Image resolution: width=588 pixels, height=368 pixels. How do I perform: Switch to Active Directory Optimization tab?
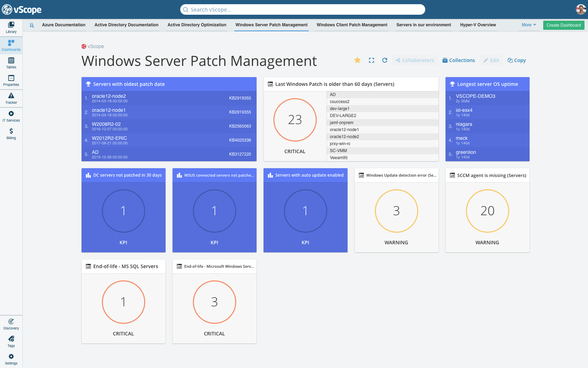197,25
